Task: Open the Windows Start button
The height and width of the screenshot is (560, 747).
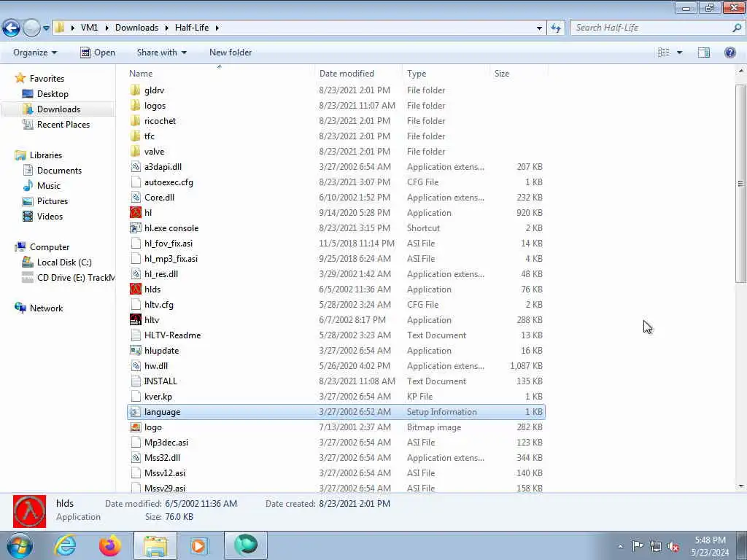Action: (20, 545)
